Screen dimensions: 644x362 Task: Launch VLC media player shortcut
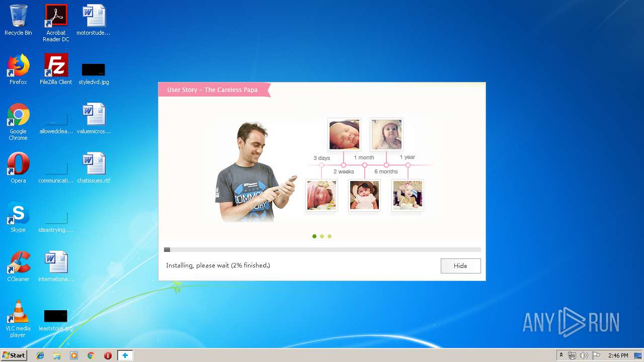[18, 319]
